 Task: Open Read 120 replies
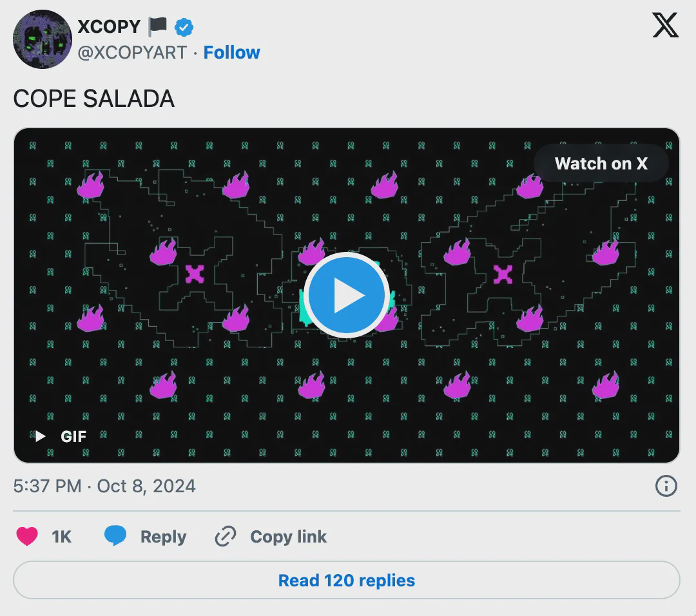click(347, 581)
